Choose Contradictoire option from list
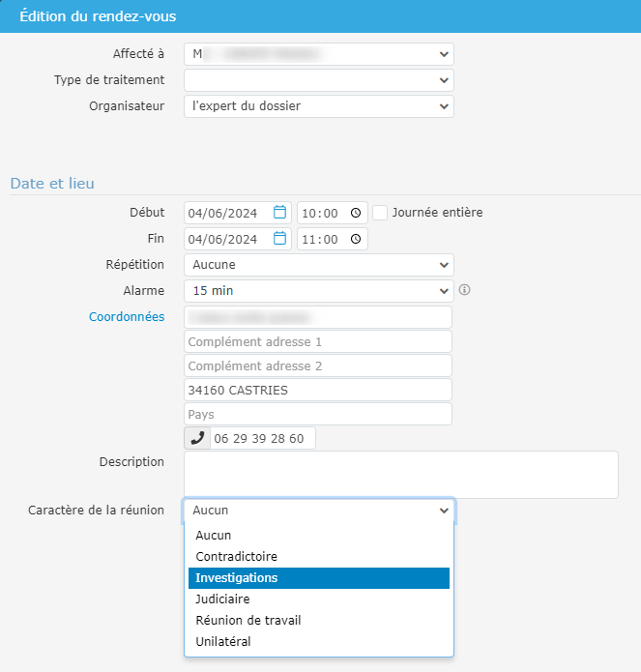 pyautogui.click(x=318, y=557)
